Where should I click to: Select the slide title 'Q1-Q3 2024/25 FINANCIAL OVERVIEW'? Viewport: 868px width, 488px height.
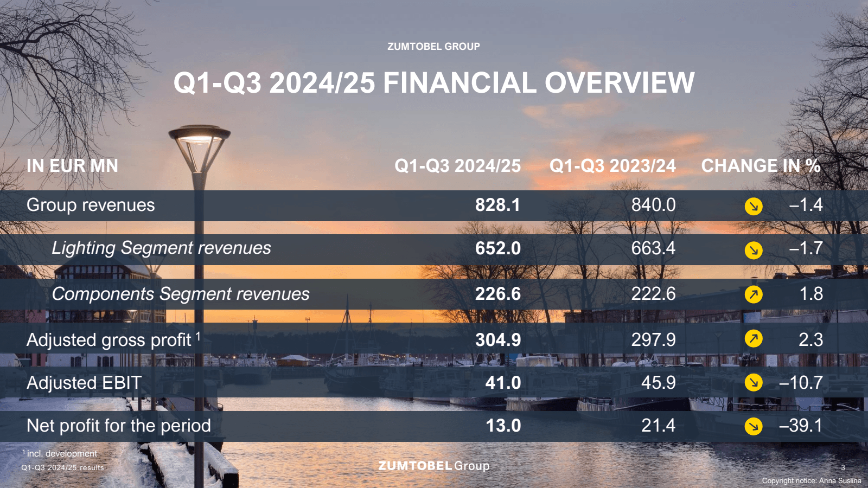[434, 83]
